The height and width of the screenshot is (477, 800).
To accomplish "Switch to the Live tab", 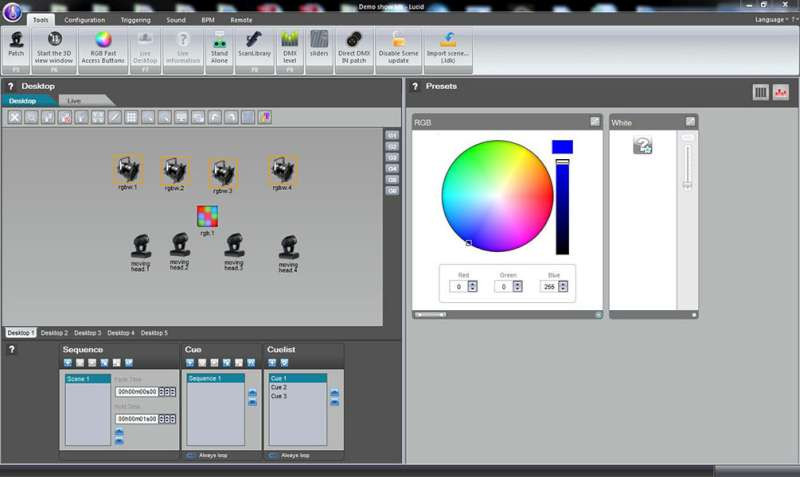I will tap(74, 101).
